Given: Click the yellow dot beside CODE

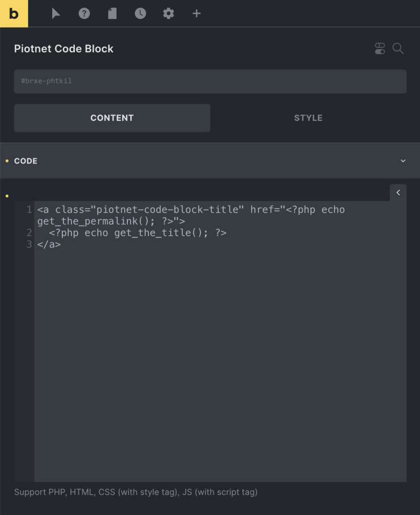Looking at the screenshot, I should pyautogui.click(x=7, y=161).
